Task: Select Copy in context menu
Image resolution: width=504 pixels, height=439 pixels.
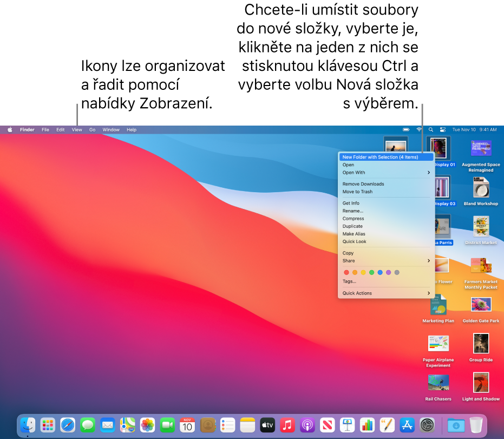Action: tap(387, 253)
